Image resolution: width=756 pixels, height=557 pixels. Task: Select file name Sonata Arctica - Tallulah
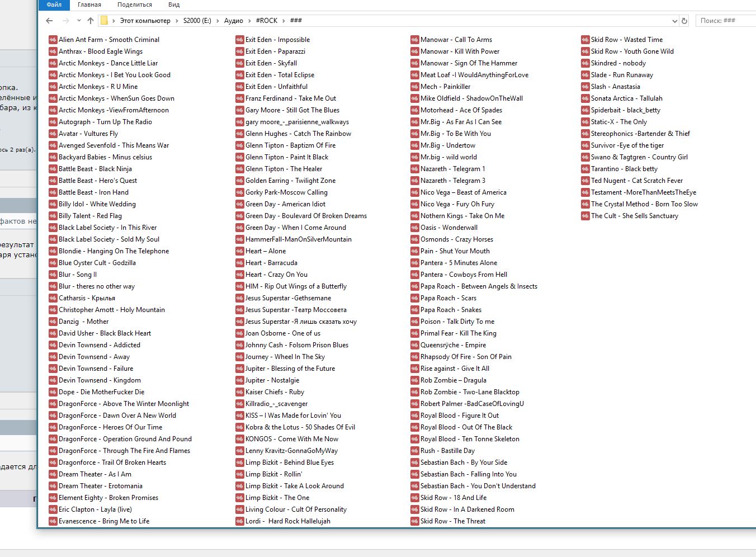[627, 98]
